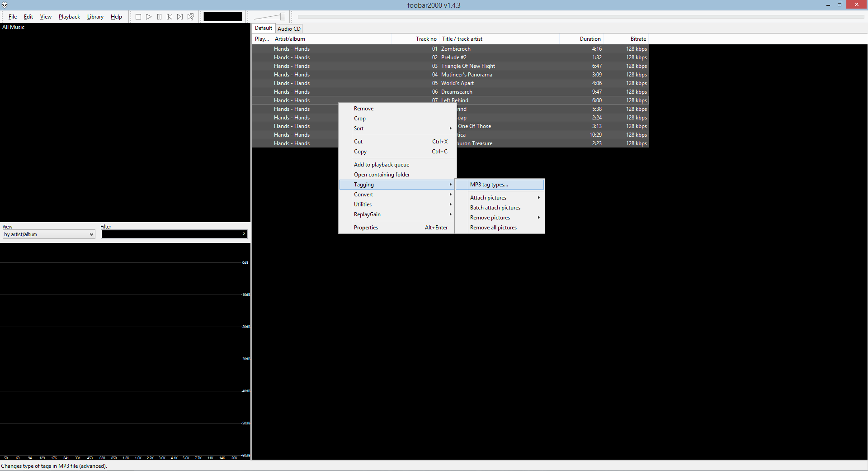Switch to the Audio CD playlist tab
This screenshot has height=471, width=868.
coord(289,29)
